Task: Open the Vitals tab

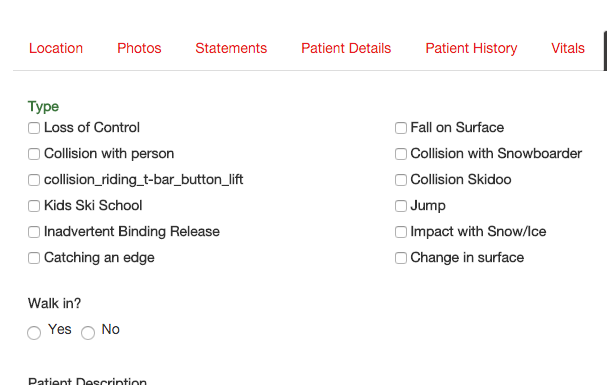Action: tap(568, 48)
